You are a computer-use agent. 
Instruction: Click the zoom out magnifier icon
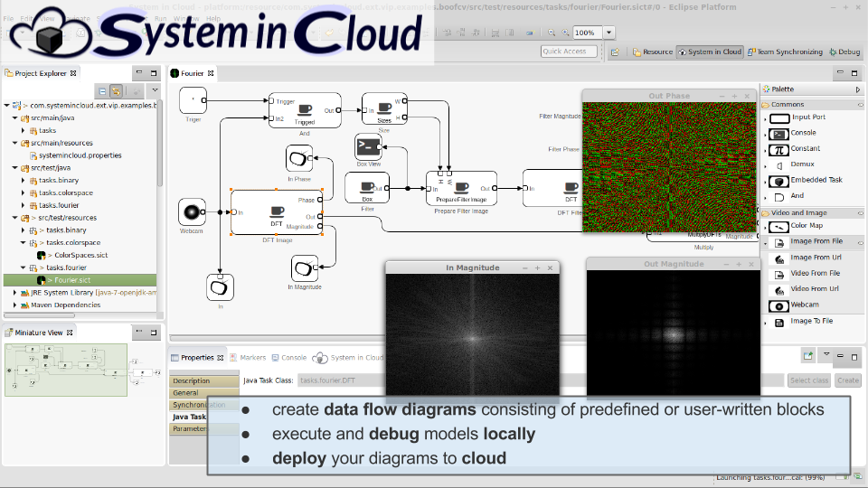(x=552, y=33)
